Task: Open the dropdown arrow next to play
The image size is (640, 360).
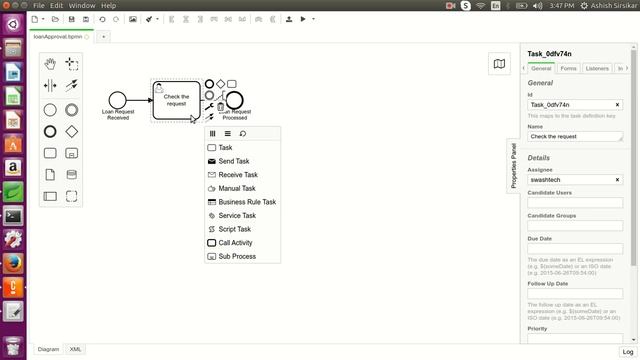Action: [x=313, y=19]
